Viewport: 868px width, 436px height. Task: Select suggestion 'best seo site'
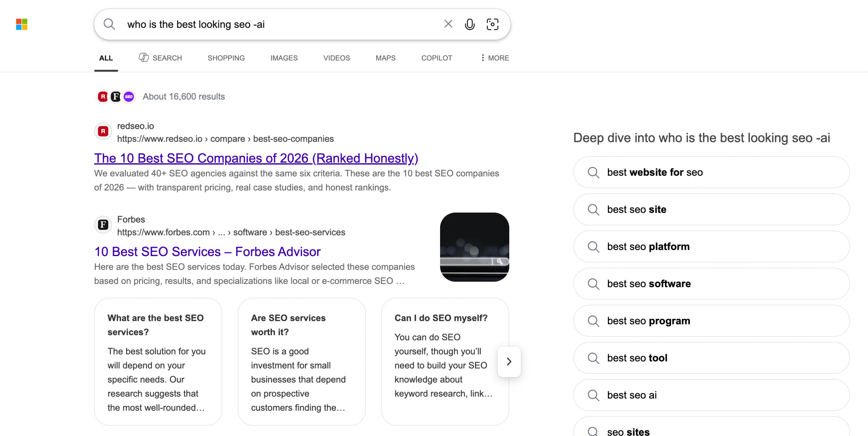[711, 209]
